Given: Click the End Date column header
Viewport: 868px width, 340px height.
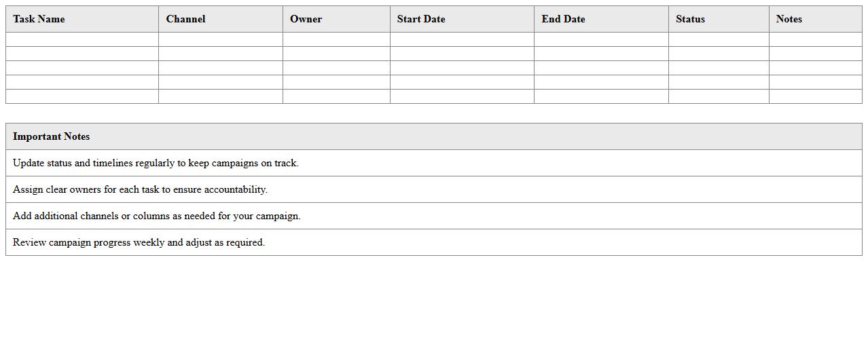Looking at the screenshot, I should (x=563, y=19).
